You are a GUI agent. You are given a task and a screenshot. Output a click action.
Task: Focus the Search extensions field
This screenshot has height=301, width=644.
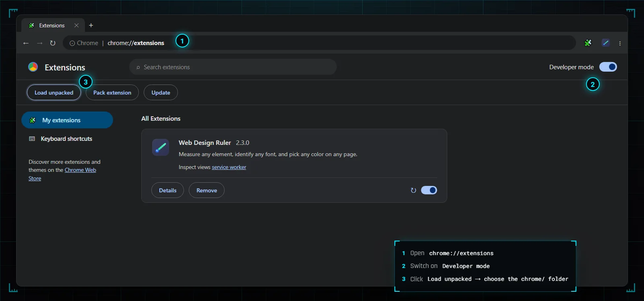click(233, 67)
